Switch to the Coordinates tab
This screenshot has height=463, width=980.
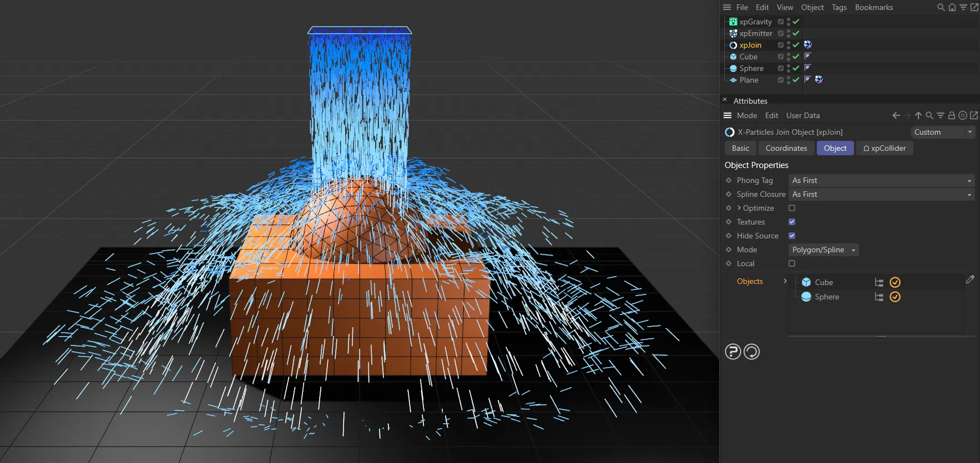pos(786,148)
